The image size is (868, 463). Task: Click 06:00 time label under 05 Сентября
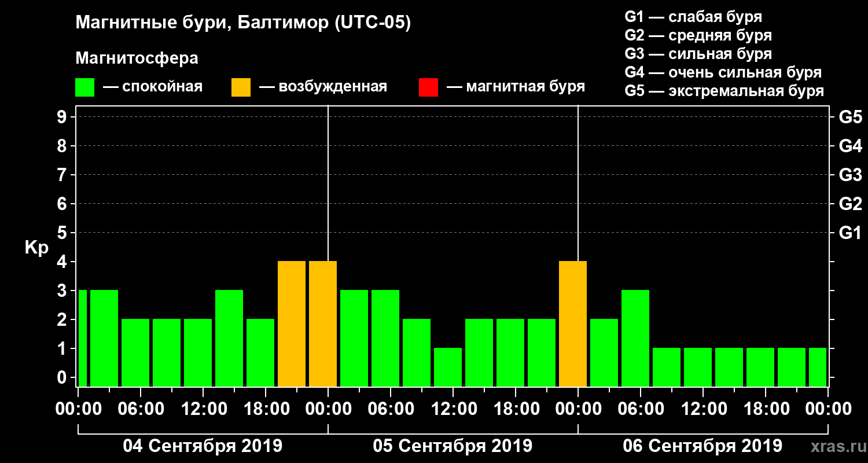coord(391,409)
